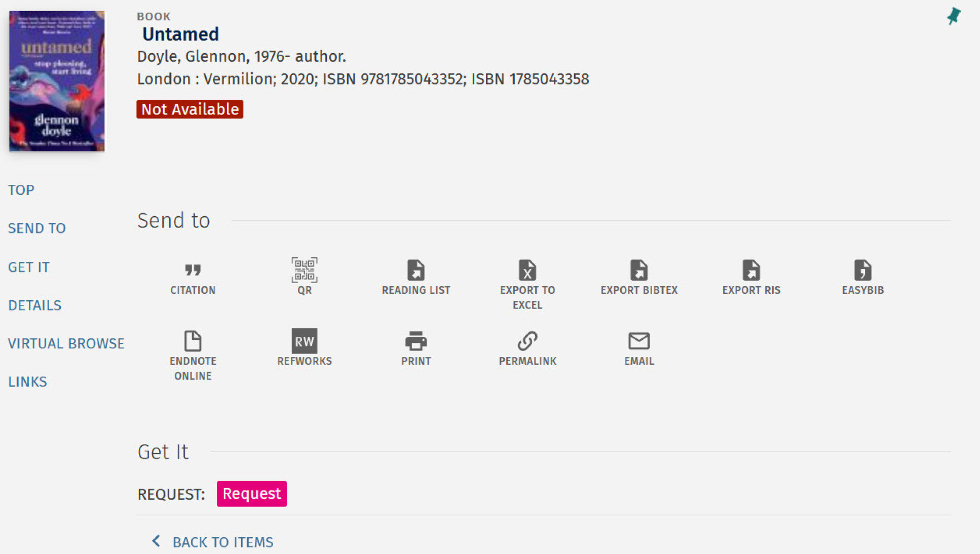Screen dimensions: 980x554
Task: Jump to Send To section in sidebar
Action: (36, 228)
